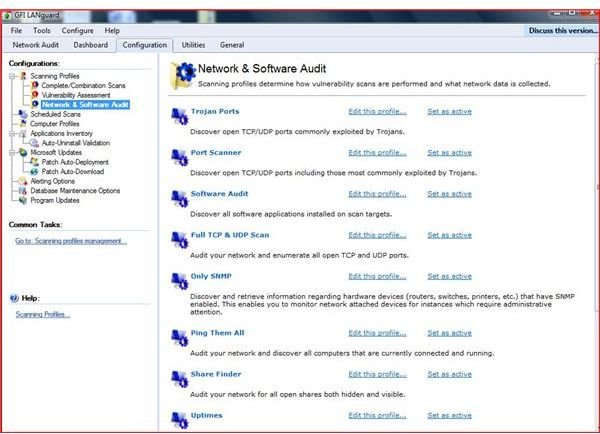Click the Ping Them All profile icon
This screenshot has width=600, height=434.
tap(179, 338)
